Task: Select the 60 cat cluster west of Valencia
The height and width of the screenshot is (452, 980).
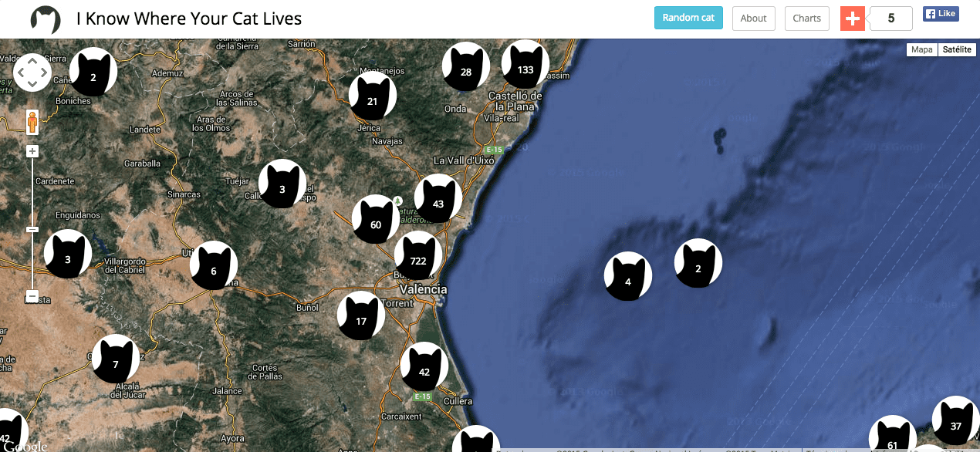Action: pyautogui.click(x=375, y=224)
